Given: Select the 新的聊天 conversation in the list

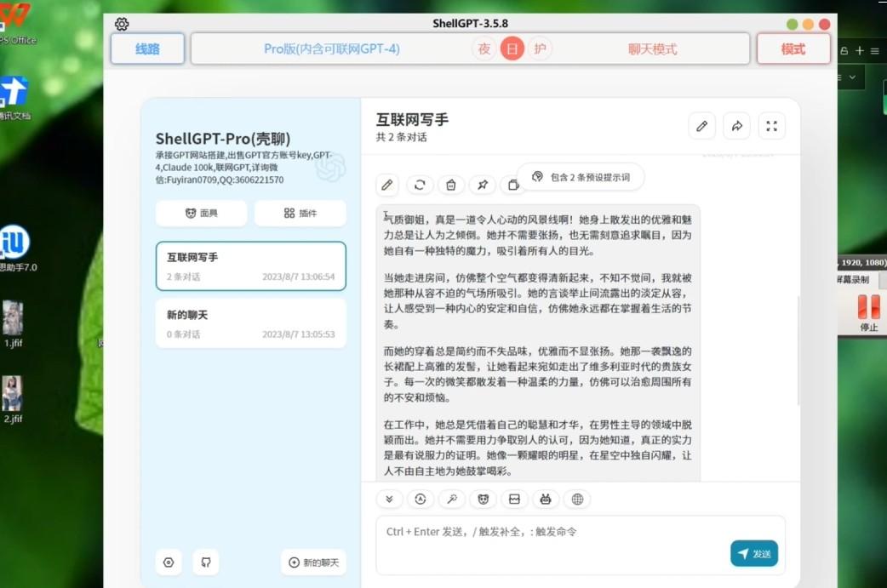Looking at the screenshot, I should tap(250, 323).
